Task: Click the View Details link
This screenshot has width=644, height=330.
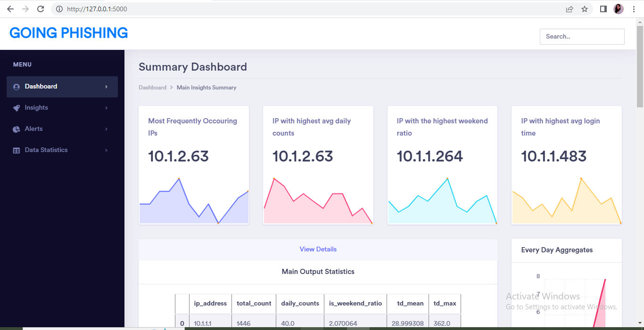Action: pyautogui.click(x=318, y=249)
